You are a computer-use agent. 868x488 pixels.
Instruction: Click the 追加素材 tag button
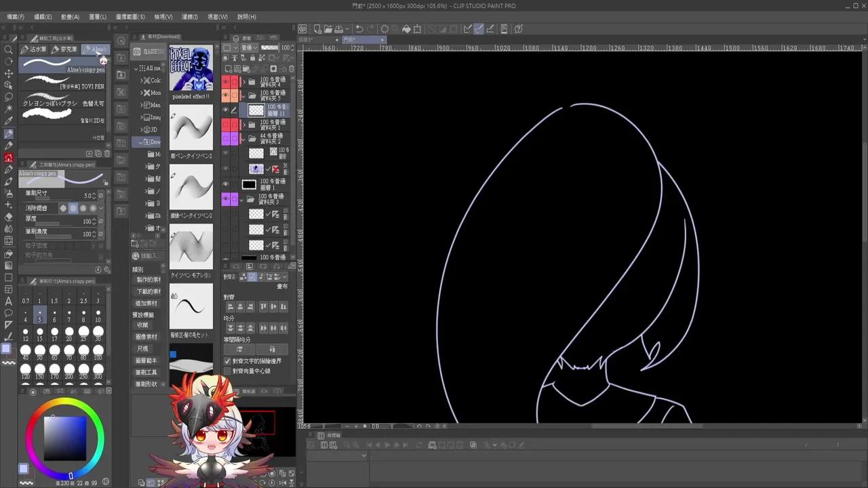[x=146, y=304]
